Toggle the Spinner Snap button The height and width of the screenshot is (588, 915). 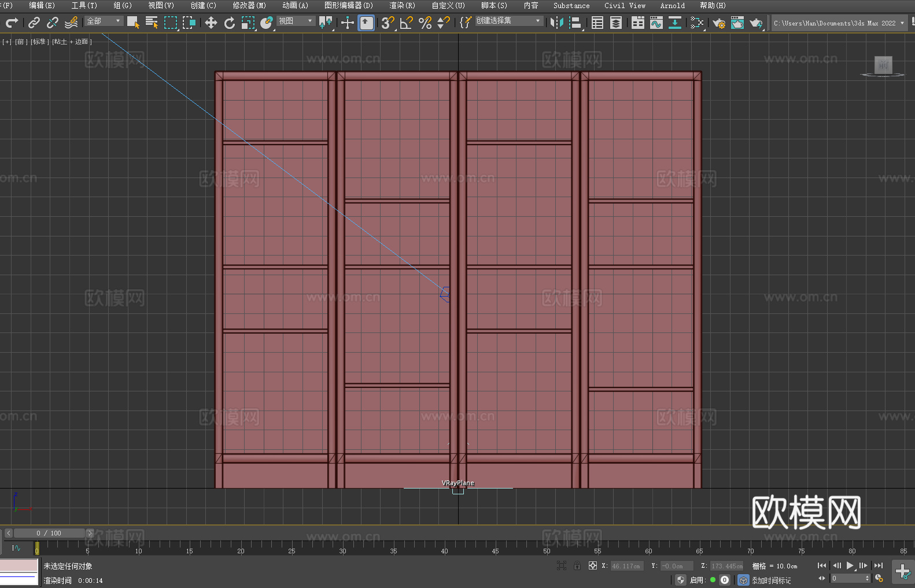[444, 23]
